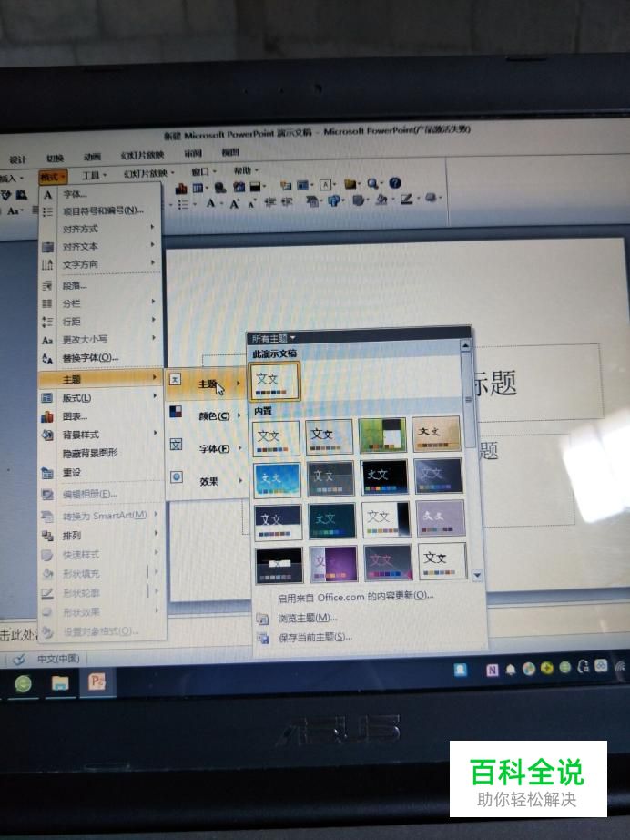Open the 效果 theme submenu

(x=205, y=482)
